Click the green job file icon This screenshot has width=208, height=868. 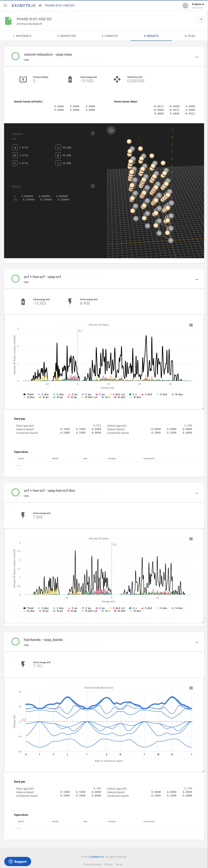[x=8, y=21]
